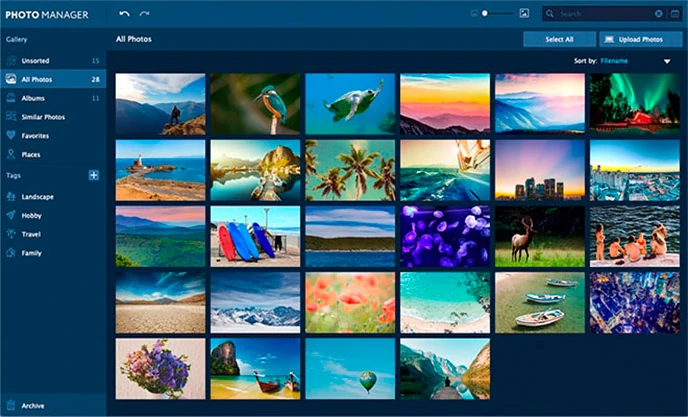Click the Albums icon
This screenshot has width=688, height=417.
coord(11,98)
